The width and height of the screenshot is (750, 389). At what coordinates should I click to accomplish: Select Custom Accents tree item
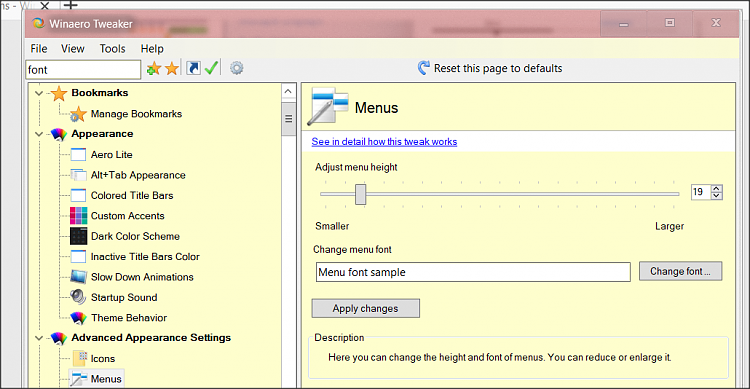(128, 216)
